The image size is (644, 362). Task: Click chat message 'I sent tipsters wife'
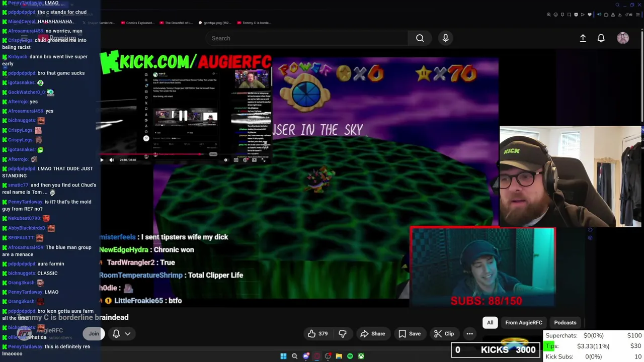click(164, 237)
